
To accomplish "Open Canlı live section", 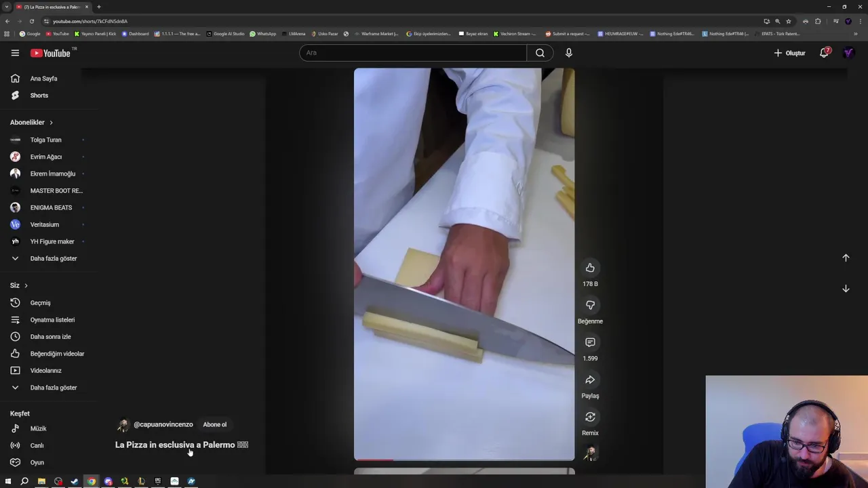I will [x=37, y=445].
